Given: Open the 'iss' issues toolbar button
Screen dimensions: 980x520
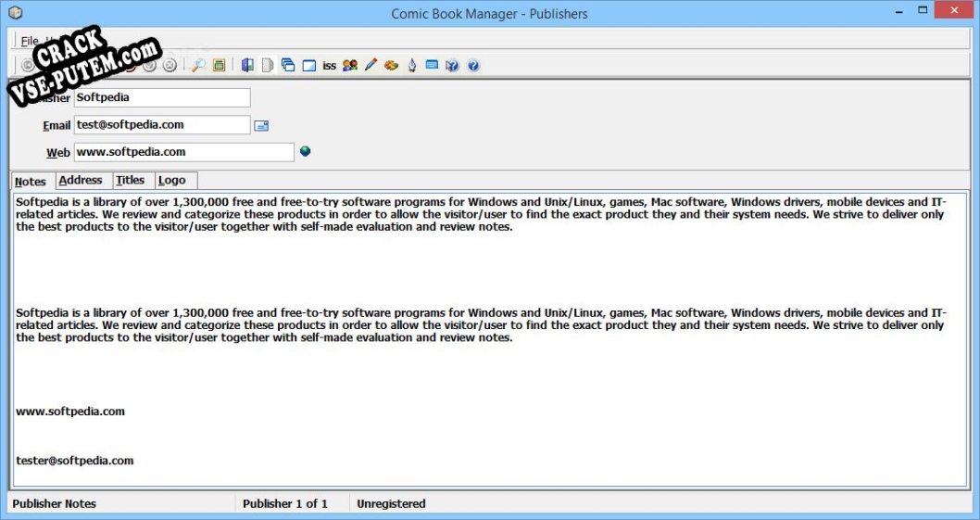Looking at the screenshot, I should coord(330,66).
